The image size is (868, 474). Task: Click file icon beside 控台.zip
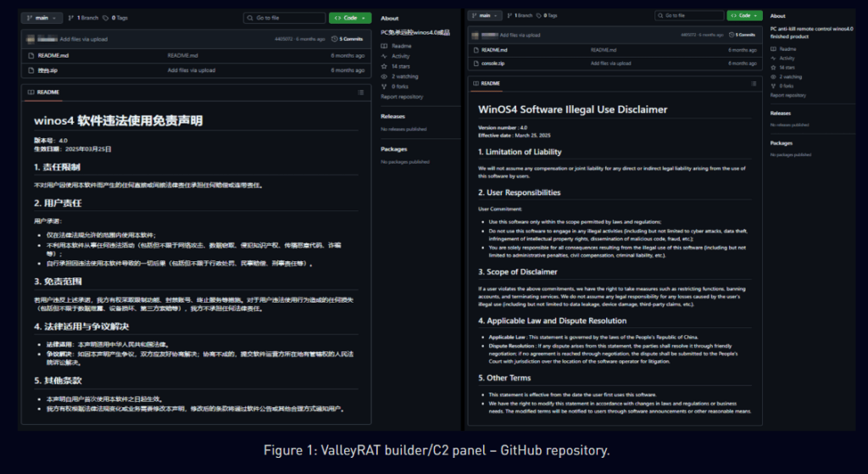pyautogui.click(x=31, y=70)
